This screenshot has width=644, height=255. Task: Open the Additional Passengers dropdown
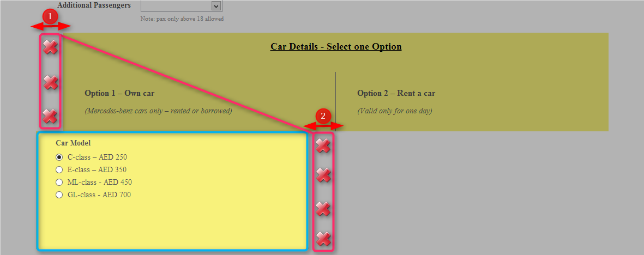(x=182, y=6)
